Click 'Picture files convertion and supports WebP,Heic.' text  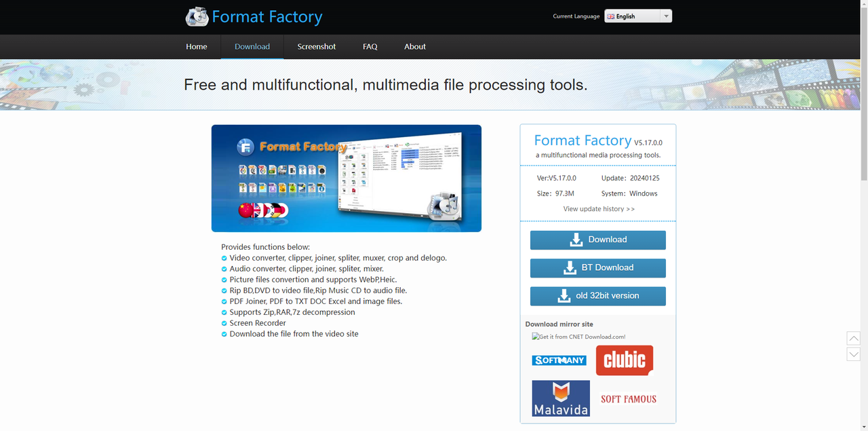tap(313, 280)
